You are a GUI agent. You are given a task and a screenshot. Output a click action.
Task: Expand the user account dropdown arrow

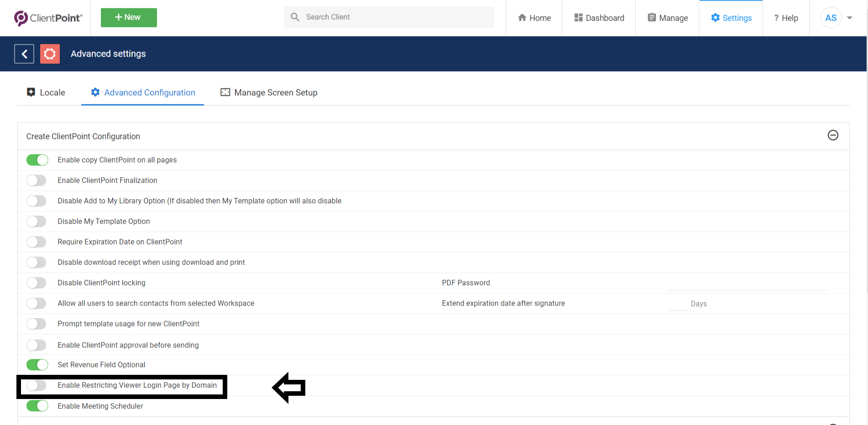pos(849,18)
